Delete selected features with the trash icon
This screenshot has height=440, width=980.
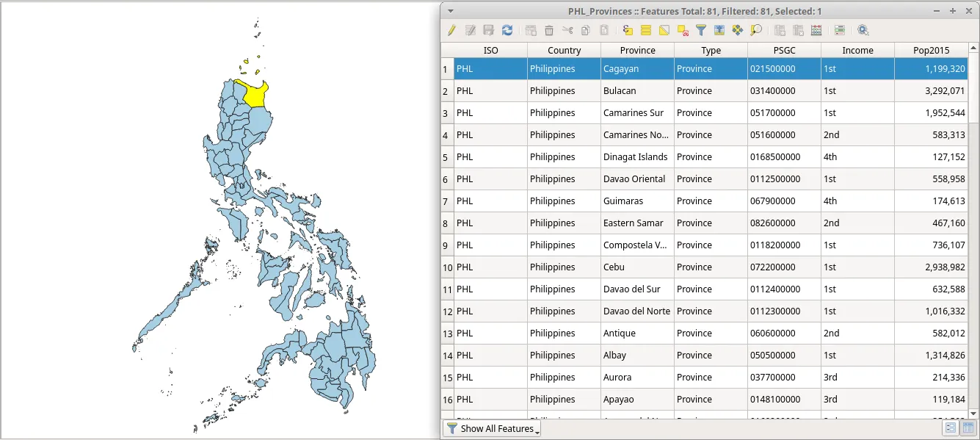(x=548, y=30)
